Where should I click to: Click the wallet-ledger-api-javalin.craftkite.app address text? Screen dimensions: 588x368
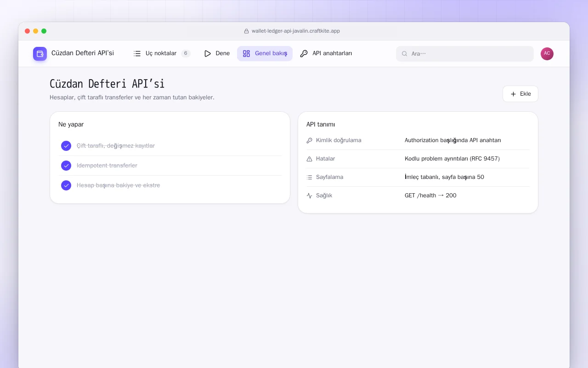pos(296,31)
